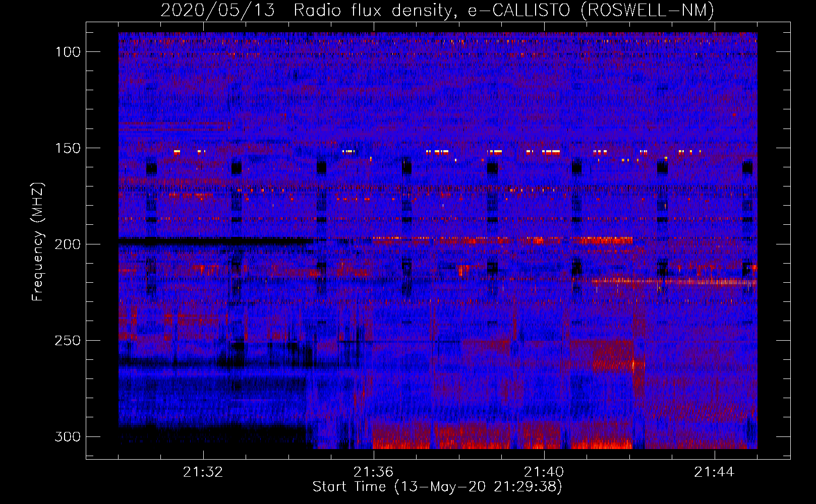Click the 21:36 time tick label
The image size is (816, 504).
373,472
